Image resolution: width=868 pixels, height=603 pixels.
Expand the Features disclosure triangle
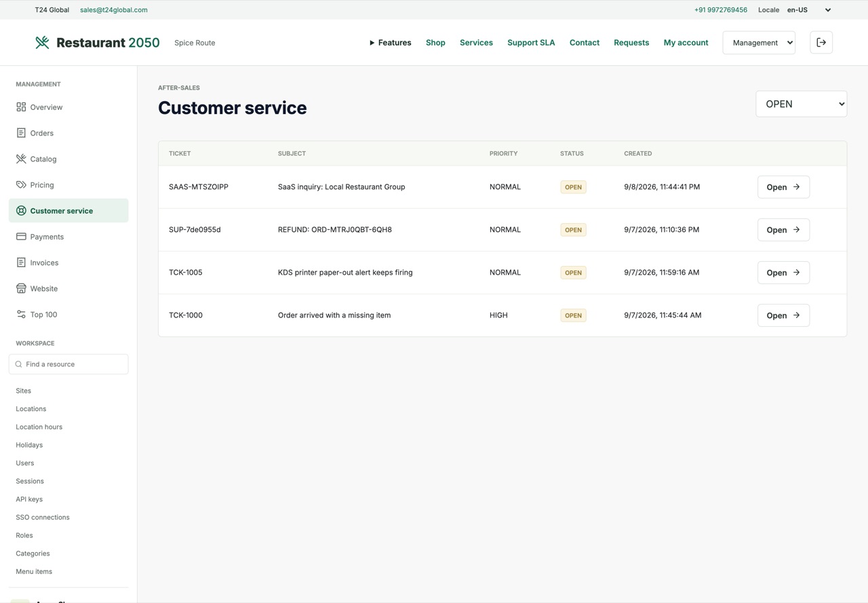372,43
